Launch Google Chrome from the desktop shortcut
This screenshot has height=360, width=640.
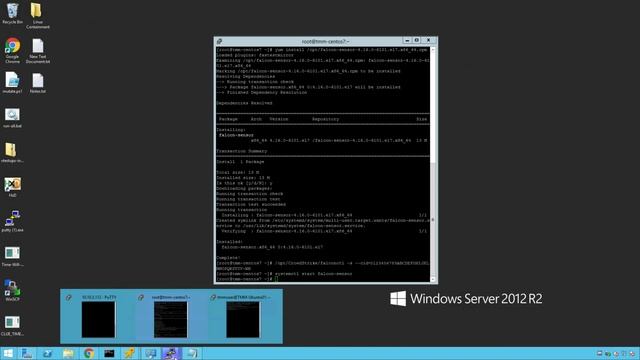click(x=12, y=50)
